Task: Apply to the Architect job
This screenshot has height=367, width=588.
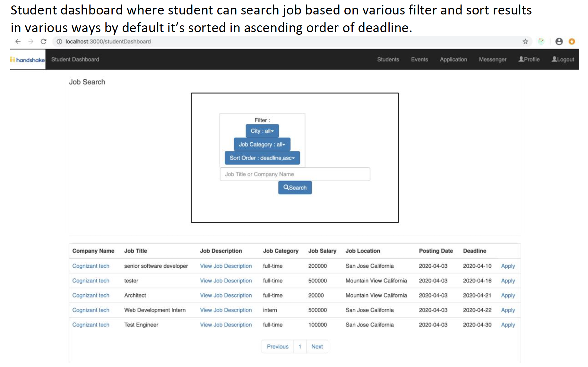Action: [x=508, y=295]
